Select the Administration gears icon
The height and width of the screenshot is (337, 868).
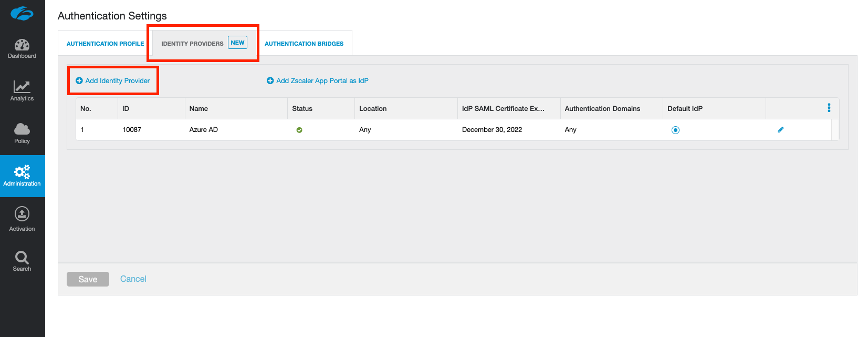22,172
